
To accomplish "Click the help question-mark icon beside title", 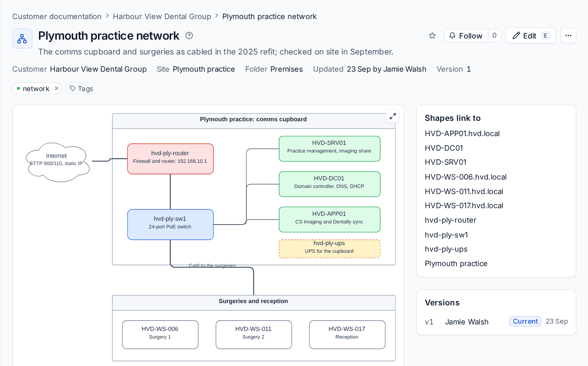I will pos(189,35).
